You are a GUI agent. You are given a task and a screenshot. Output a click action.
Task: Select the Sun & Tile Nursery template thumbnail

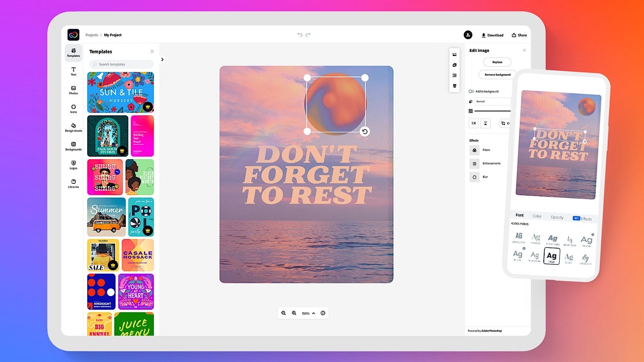tap(120, 92)
